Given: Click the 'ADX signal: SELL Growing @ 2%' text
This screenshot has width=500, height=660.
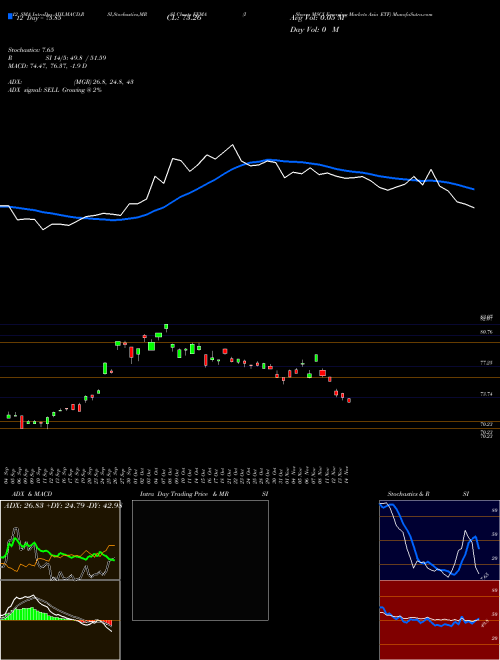Looking at the screenshot, I should (x=55, y=90).
